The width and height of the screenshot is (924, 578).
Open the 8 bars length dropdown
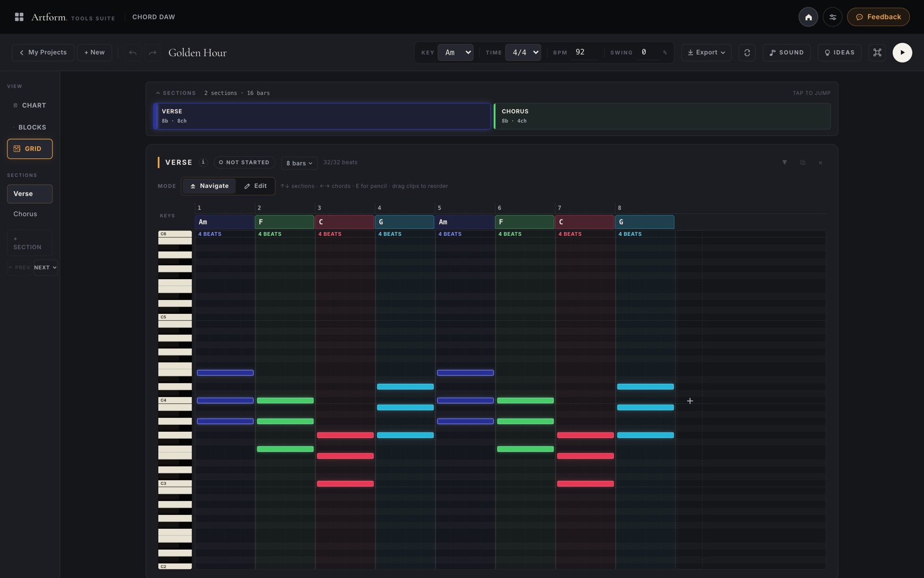coord(299,163)
